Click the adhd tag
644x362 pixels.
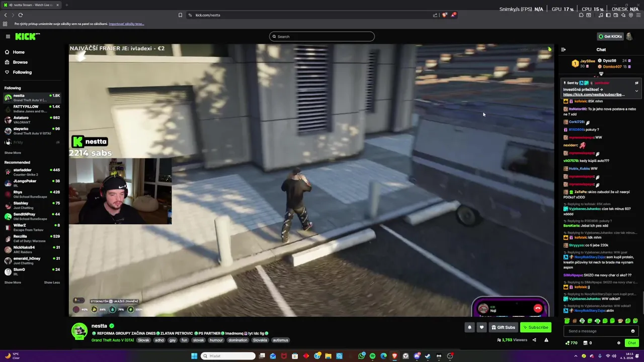click(x=159, y=340)
